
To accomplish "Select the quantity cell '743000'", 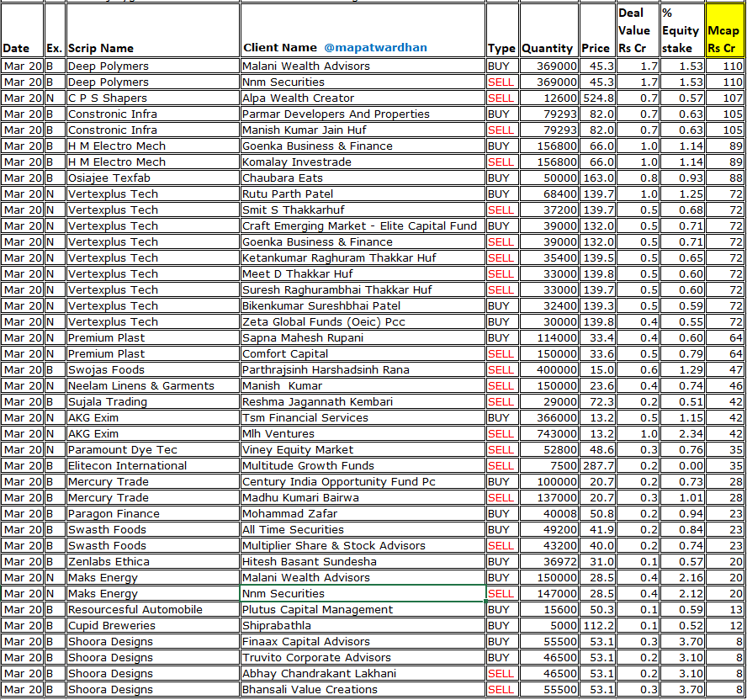I will click(x=549, y=433).
